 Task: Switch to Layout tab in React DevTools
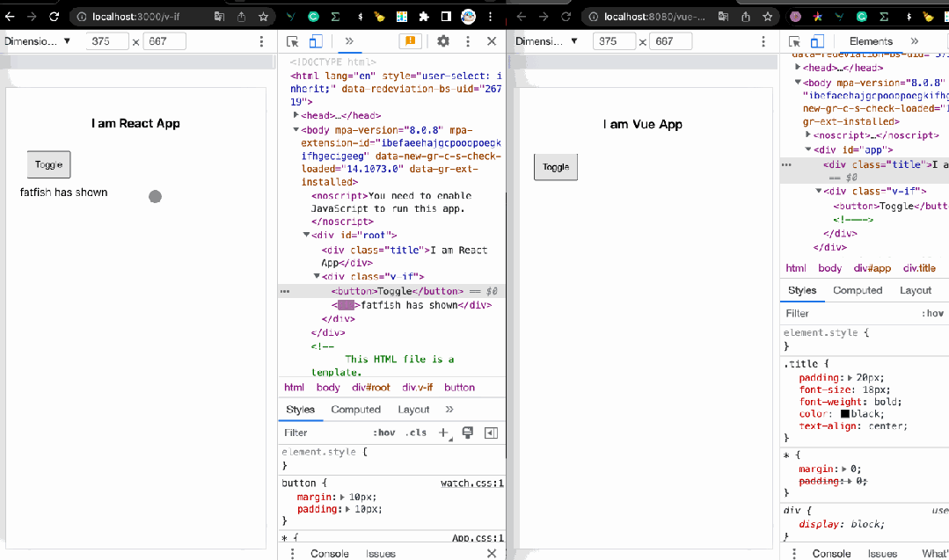pos(413,410)
